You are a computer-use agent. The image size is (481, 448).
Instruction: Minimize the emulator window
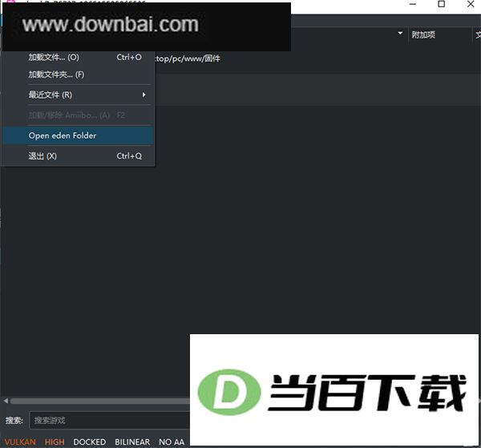pos(413,4)
